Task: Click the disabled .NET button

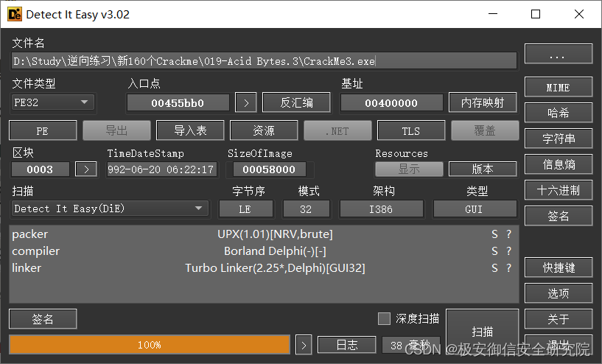Action: (x=337, y=130)
